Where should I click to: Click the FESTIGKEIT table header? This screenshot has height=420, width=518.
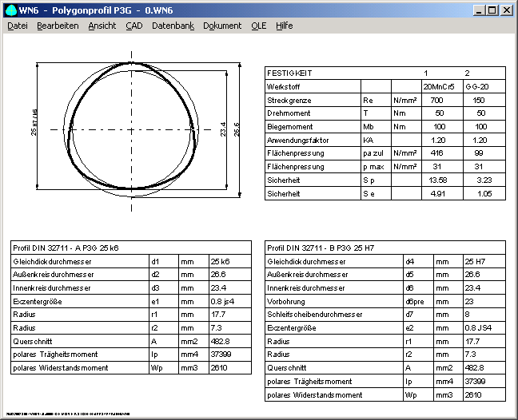tap(289, 73)
